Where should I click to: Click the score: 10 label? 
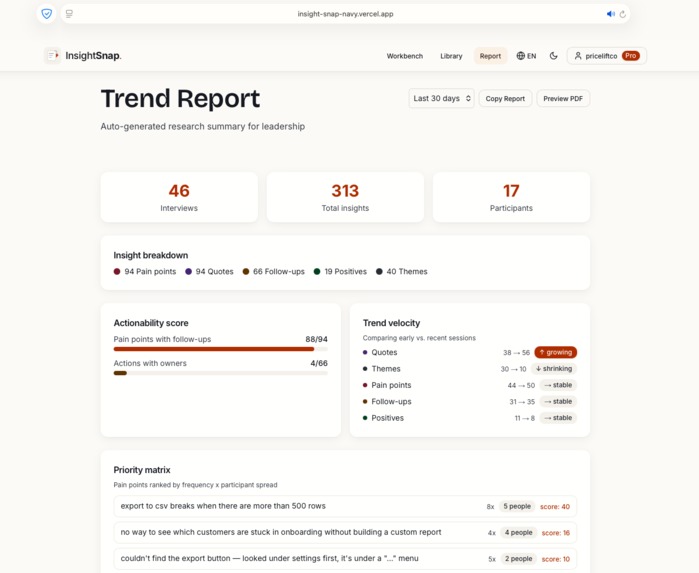click(556, 559)
